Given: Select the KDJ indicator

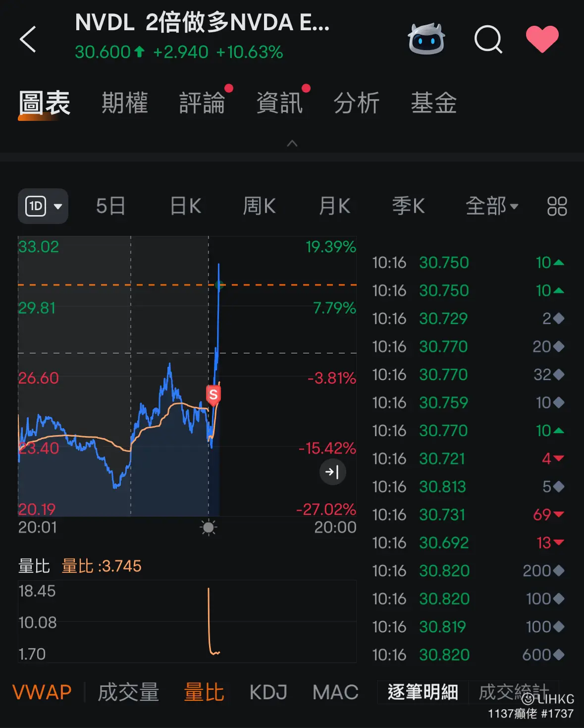Looking at the screenshot, I should point(268,692).
